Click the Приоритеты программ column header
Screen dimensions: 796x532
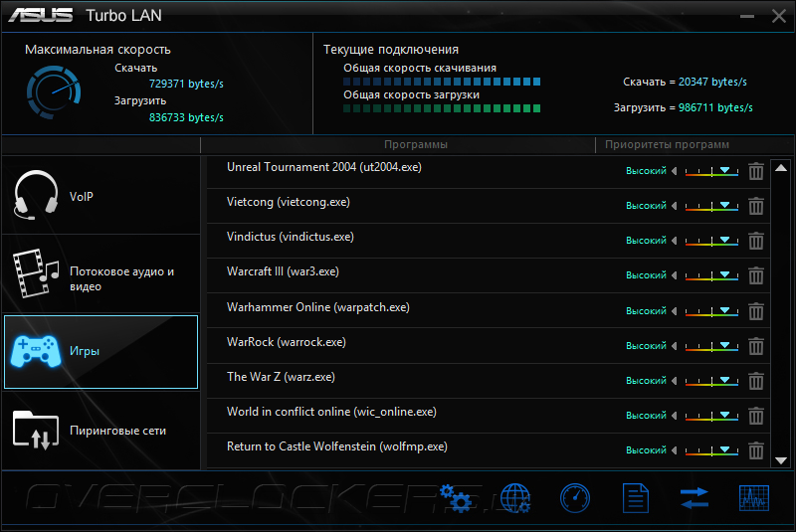667,144
